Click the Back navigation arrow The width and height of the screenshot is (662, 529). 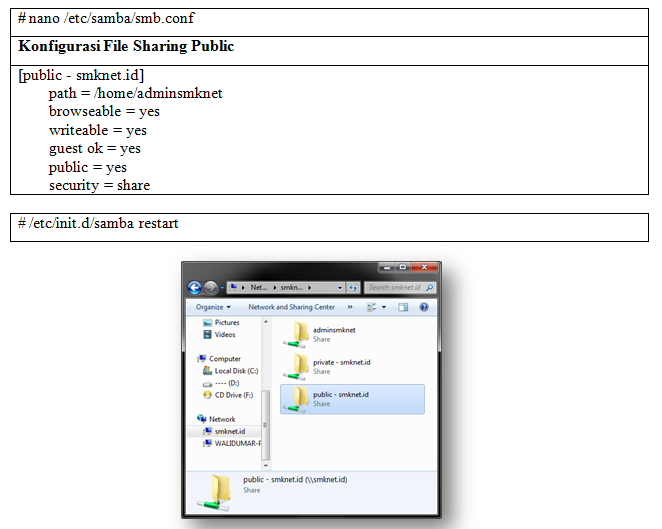click(x=195, y=287)
